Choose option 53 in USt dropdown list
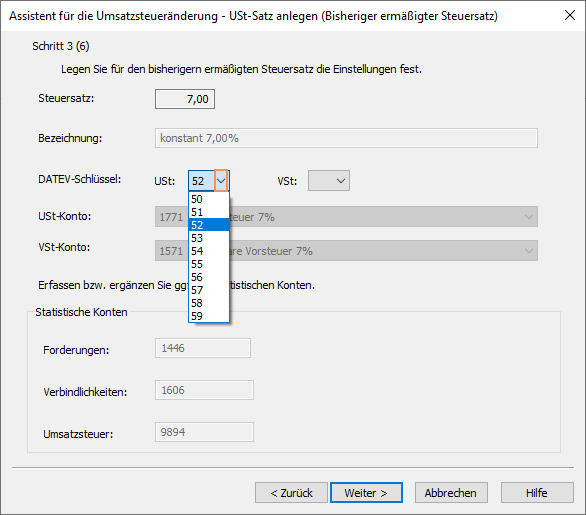 click(209, 238)
